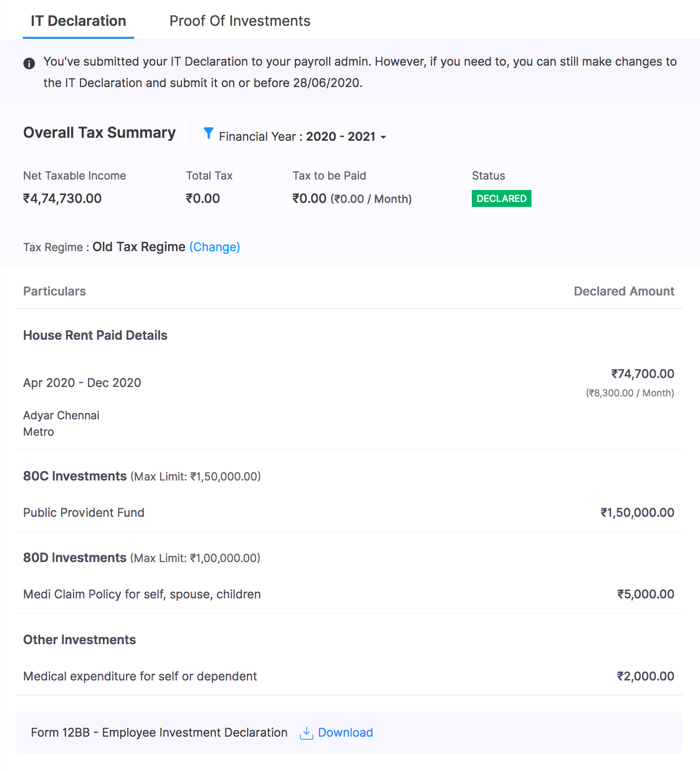Open the Financial Year 2020 - 2021 dropdown
Screen dimensions: 700x771
(302, 137)
